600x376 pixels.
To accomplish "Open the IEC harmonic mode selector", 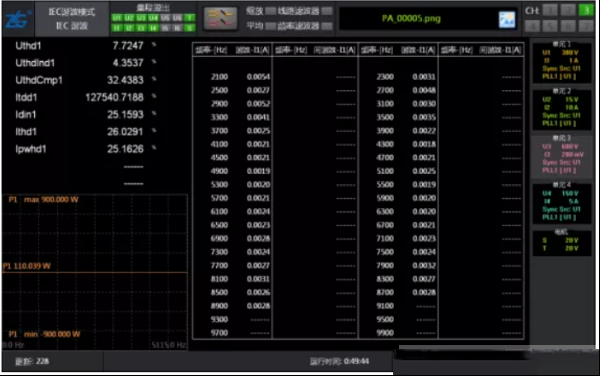I will pos(72,19).
